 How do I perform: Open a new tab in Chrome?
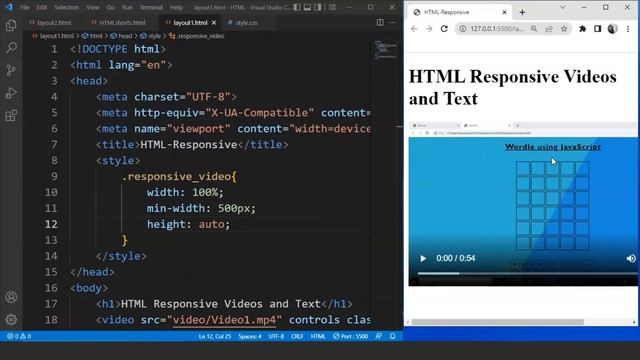point(522,12)
